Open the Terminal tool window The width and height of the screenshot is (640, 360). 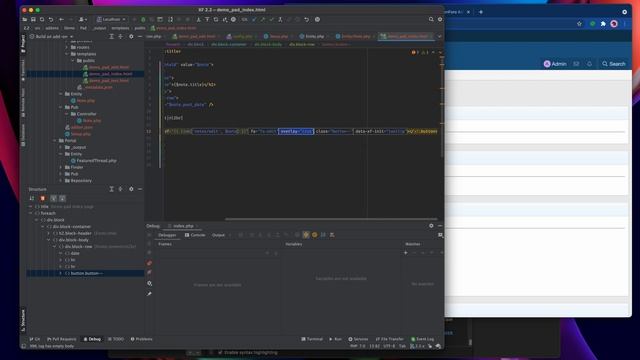pos(312,339)
